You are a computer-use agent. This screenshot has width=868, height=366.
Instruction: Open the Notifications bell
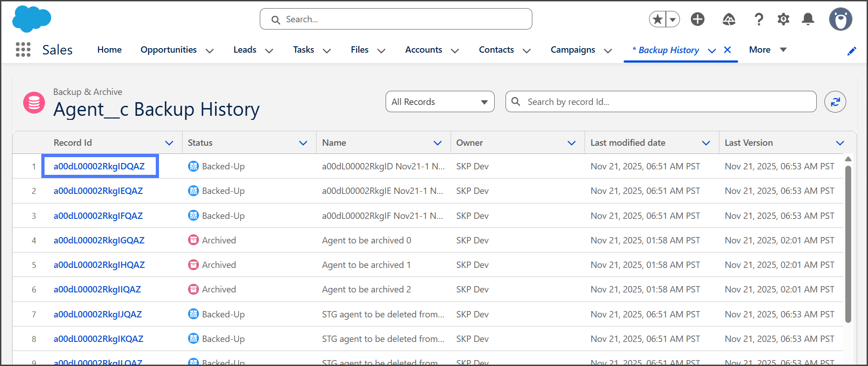(808, 19)
